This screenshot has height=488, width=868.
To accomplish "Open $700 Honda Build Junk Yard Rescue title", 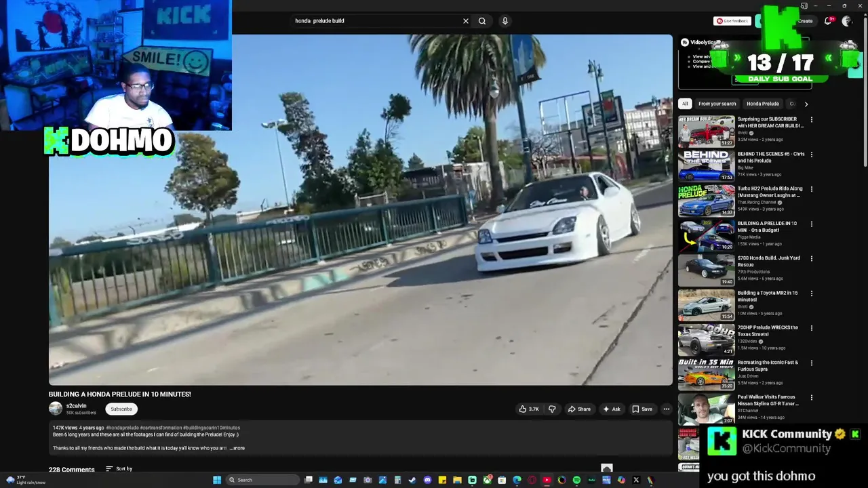I will 769,262.
